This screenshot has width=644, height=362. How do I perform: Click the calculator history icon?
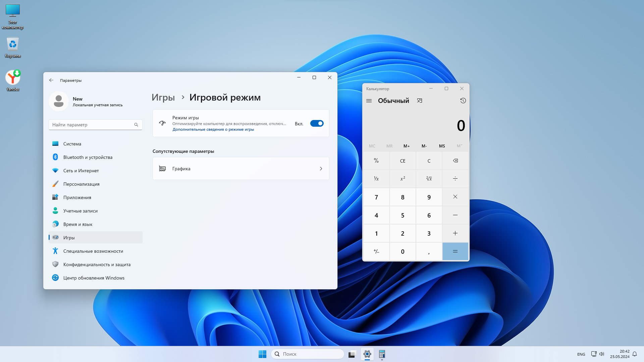click(x=463, y=101)
